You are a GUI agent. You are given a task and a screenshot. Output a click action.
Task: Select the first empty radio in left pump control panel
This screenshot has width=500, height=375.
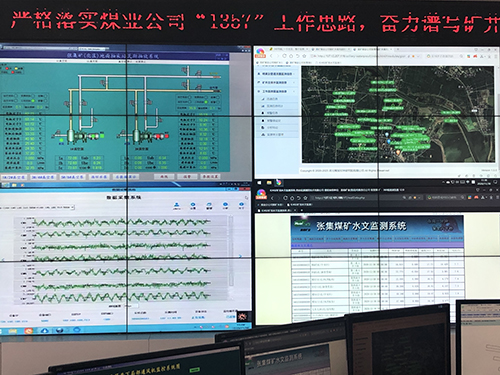point(16,96)
